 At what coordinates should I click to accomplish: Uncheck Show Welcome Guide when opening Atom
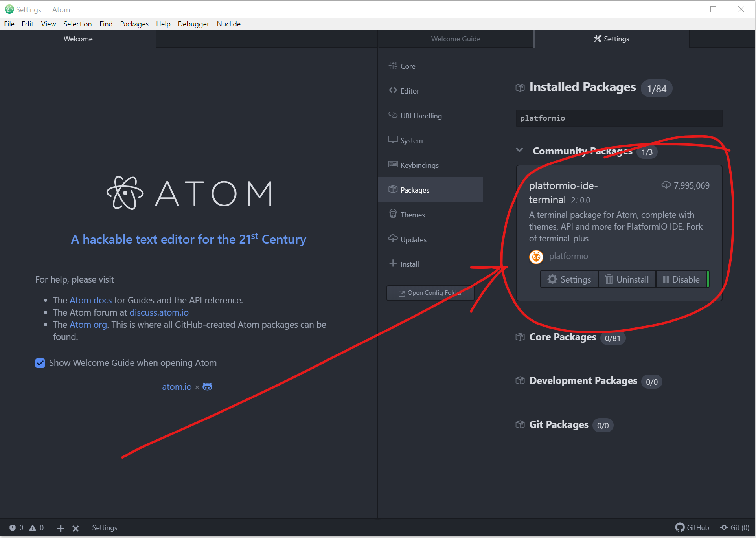40,363
